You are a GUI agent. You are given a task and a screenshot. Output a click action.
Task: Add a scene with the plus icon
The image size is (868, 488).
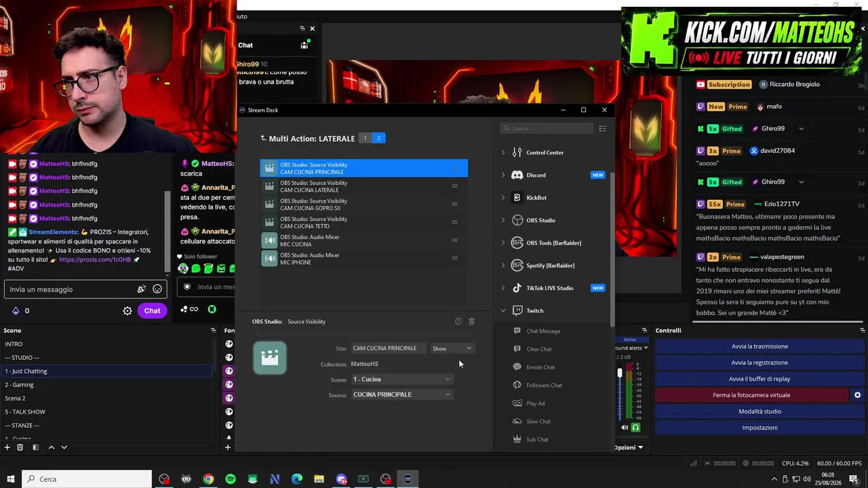(x=7, y=447)
